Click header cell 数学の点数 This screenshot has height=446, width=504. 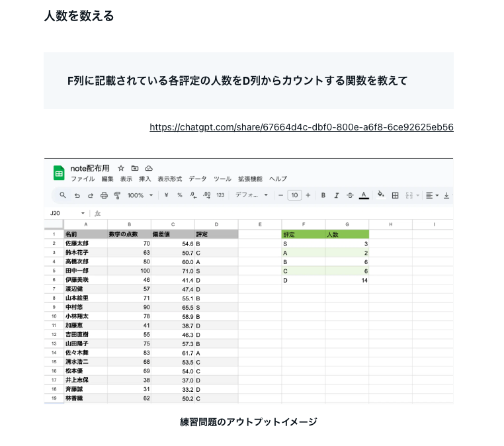129,234
